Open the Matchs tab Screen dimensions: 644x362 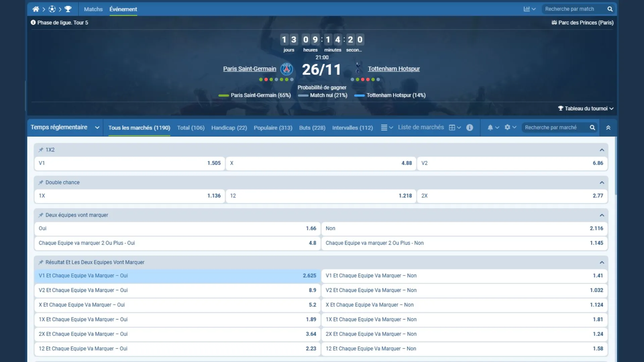93,9
